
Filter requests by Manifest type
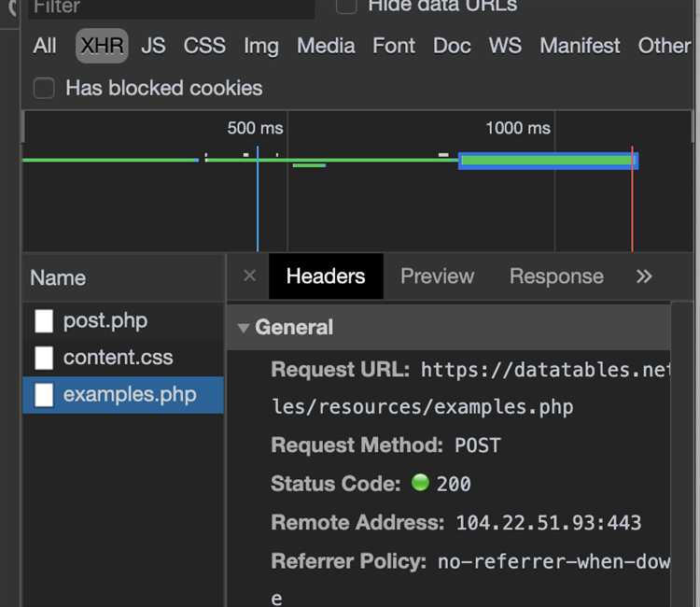(580, 46)
